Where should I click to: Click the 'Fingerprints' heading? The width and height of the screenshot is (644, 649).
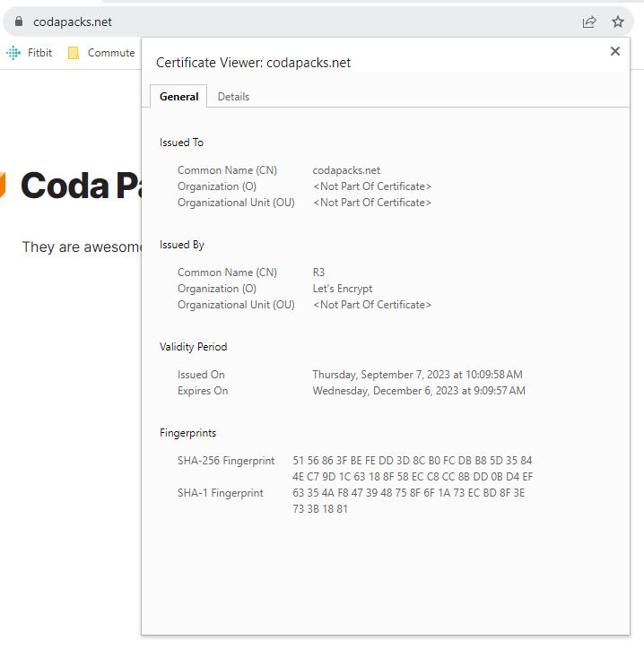pos(188,433)
